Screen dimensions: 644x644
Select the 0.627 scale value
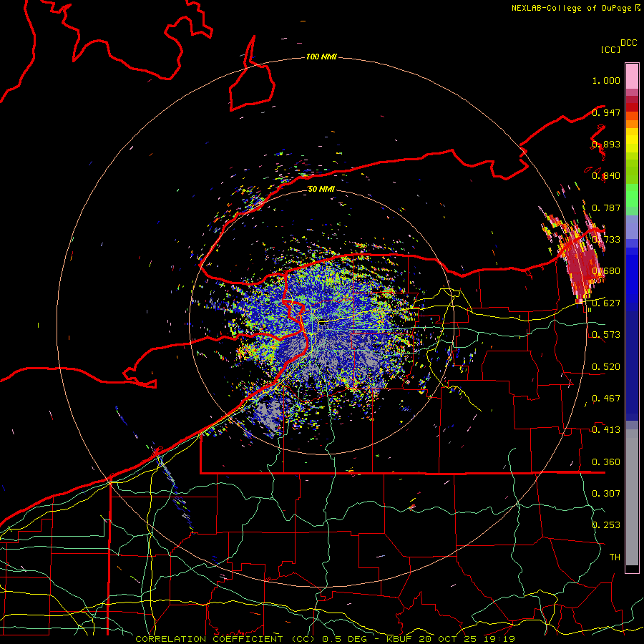[x=606, y=303]
